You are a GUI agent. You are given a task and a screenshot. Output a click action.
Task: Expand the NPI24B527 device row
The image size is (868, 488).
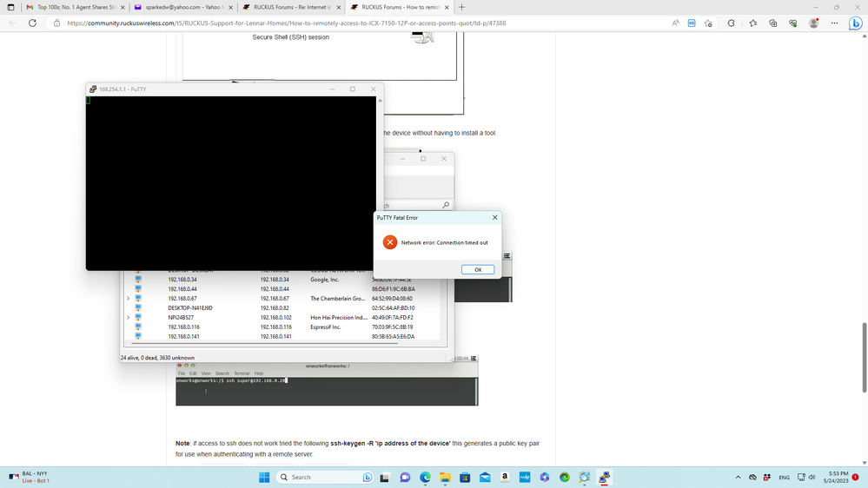point(129,318)
